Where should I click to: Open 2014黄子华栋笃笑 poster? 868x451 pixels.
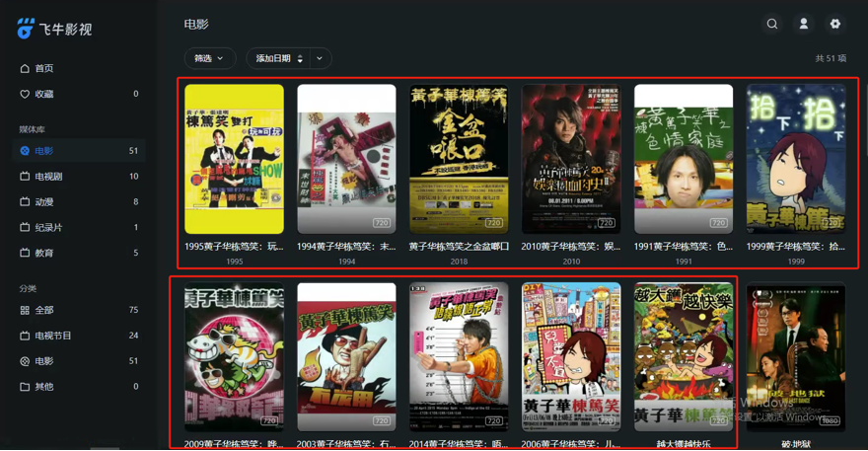coord(459,357)
